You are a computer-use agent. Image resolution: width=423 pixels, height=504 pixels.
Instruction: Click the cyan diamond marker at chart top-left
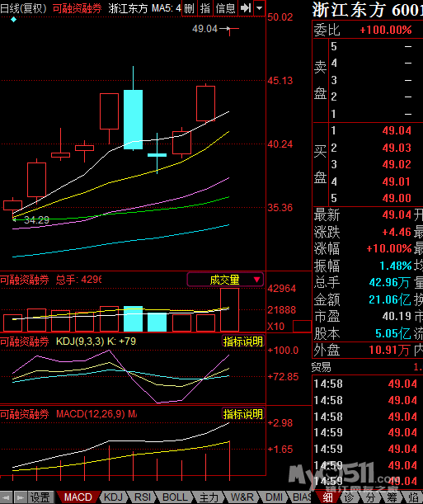[13, 20]
